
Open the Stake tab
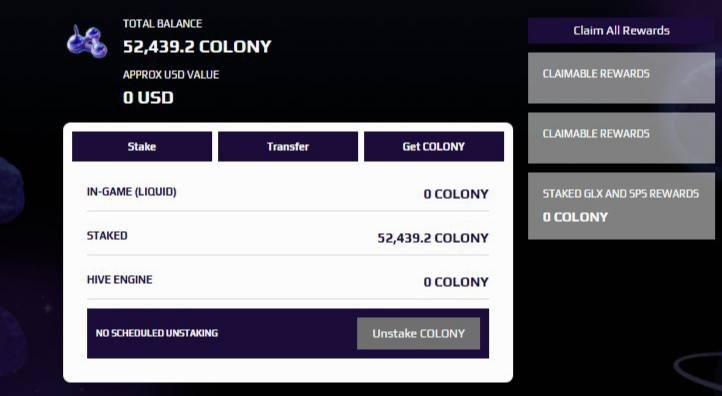142,146
